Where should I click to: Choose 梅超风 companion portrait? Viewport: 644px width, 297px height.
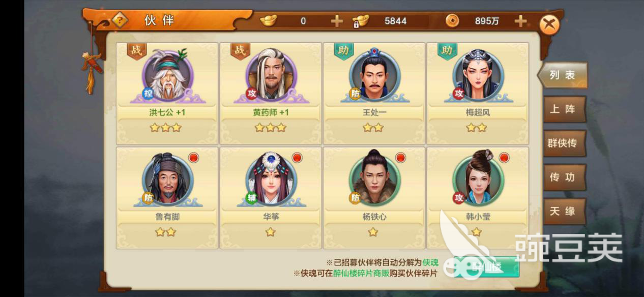478,74
